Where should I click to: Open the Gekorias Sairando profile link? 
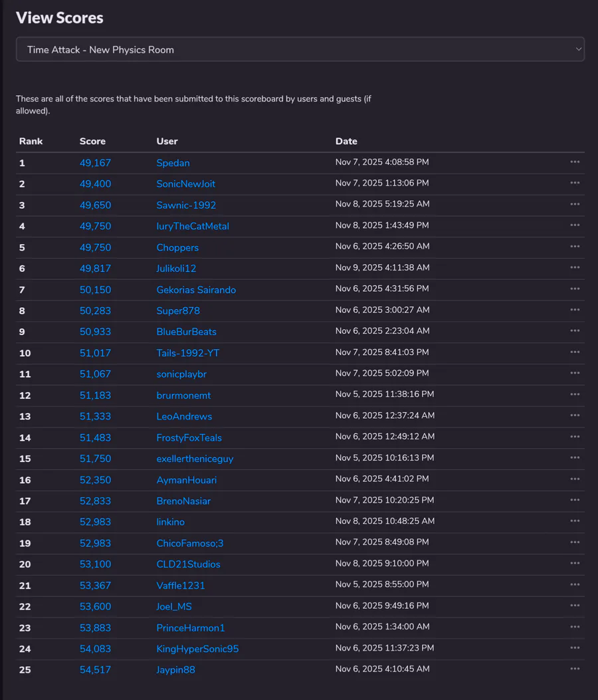click(x=196, y=290)
